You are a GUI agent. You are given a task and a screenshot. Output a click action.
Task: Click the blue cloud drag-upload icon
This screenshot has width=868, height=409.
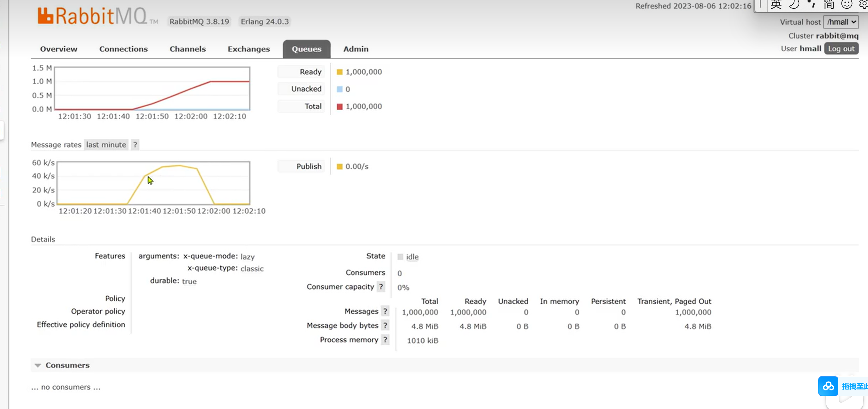click(x=828, y=386)
